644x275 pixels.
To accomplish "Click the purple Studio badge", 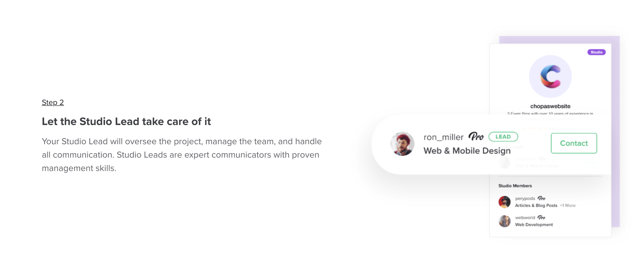I will (596, 52).
